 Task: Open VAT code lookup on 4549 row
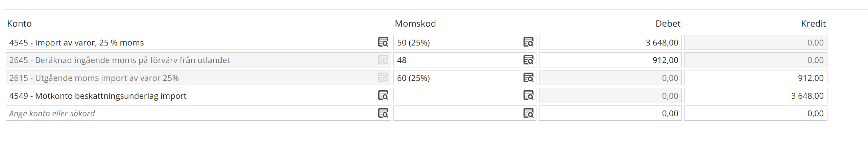point(528,96)
